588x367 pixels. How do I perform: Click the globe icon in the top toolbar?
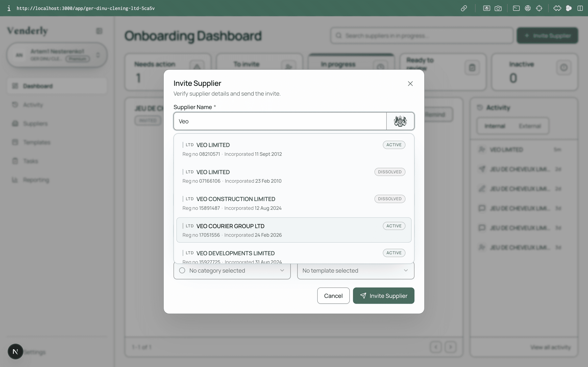[x=528, y=8]
